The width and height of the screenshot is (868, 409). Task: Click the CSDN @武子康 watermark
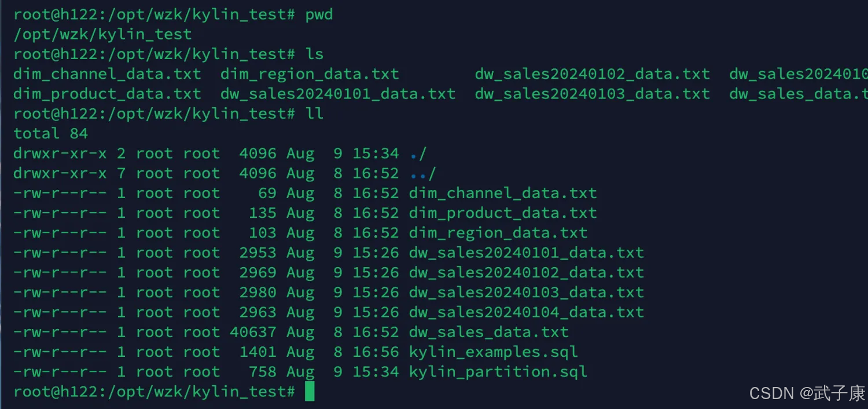pyautogui.click(x=807, y=393)
